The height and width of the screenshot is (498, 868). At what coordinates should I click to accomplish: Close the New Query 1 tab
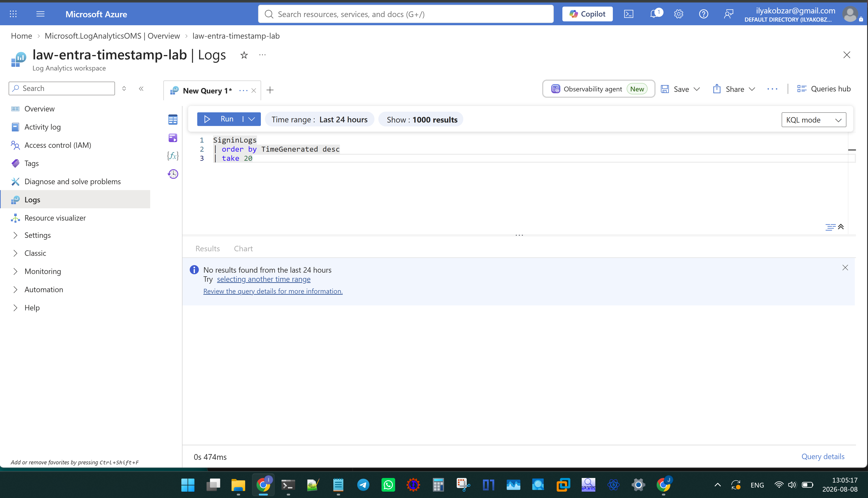point(254,91)
